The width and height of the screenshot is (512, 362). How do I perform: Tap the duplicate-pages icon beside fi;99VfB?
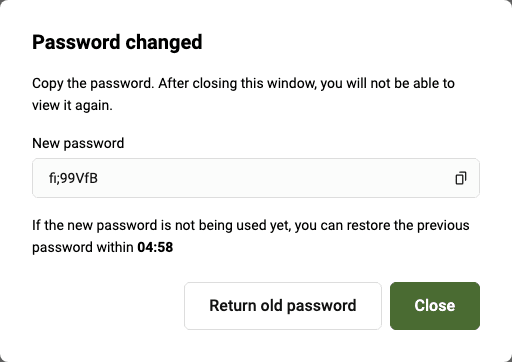[x=461, y=178]
